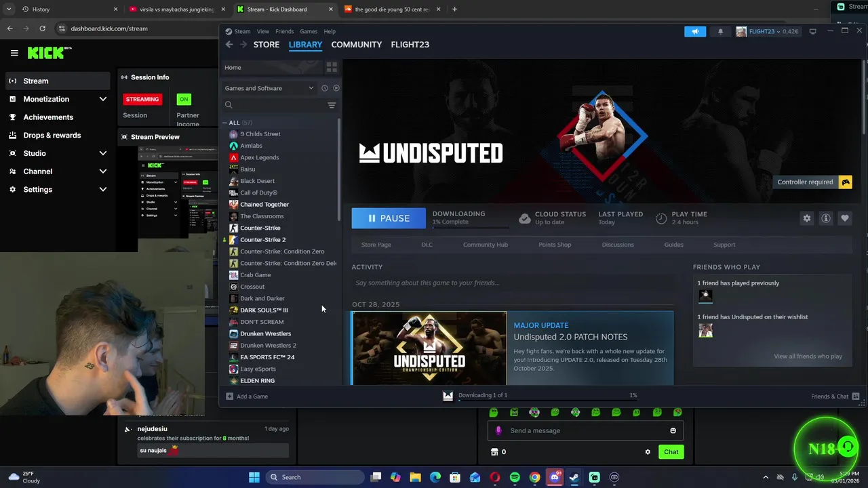Image resolution: width=868 pixels, height=488 pixels.
Task: Expand Monetization section in Kick sidebar
Action: point(102,99)
